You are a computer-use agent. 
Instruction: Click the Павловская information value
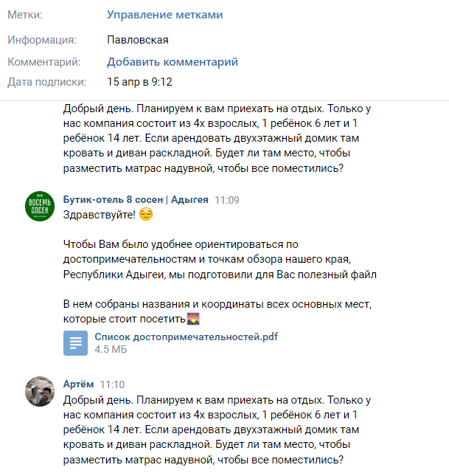[x=137, y=40]
